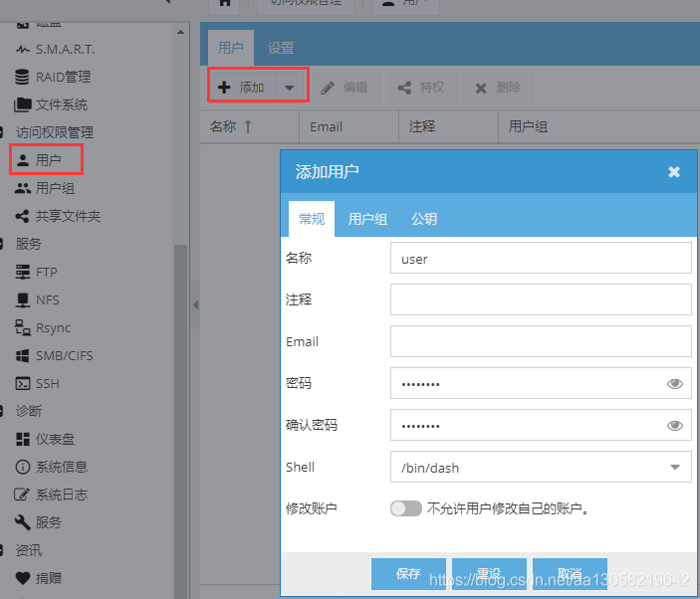The height and width of the screenshot is (599, 700).
Task: Open the 用户组 dialog tab
Action: pyautogui.click(x=367, y=219)
